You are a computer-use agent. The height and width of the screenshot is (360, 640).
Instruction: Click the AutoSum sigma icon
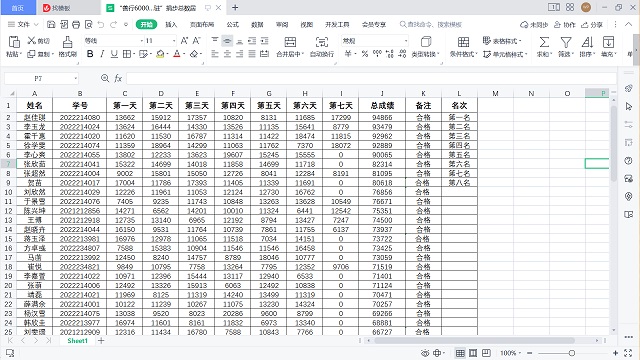(544, 42)
